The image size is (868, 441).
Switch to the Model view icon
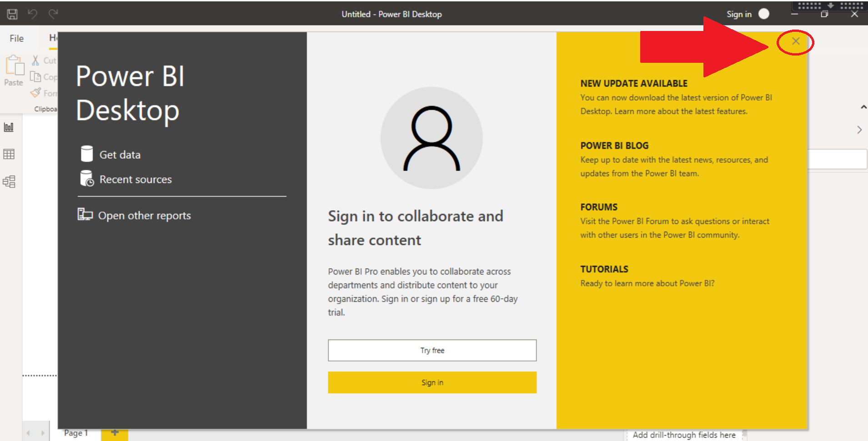coord(9,182)
